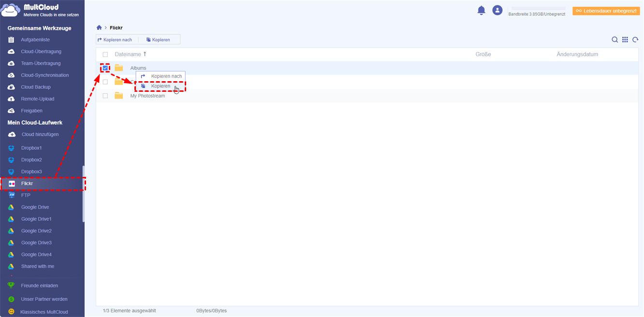The height and width of the screenshot is (317, 644).
Task: Click the Google Drive icon
Action: tap(11, 207)
